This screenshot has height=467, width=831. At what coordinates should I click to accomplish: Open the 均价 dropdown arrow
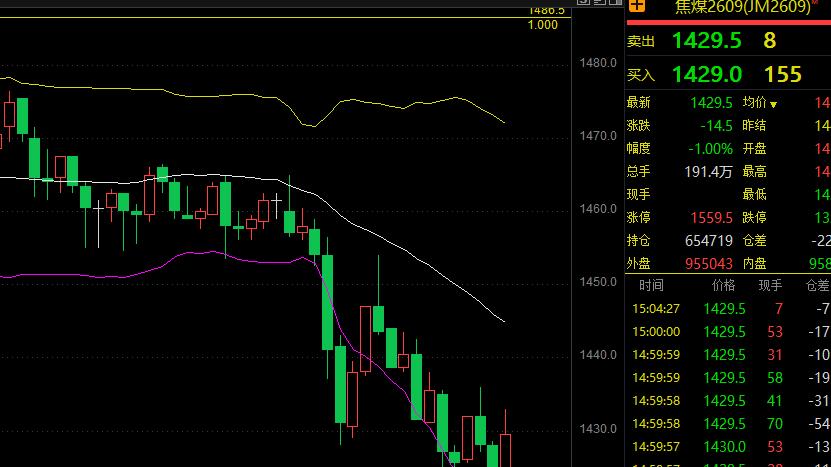(773, 104)
